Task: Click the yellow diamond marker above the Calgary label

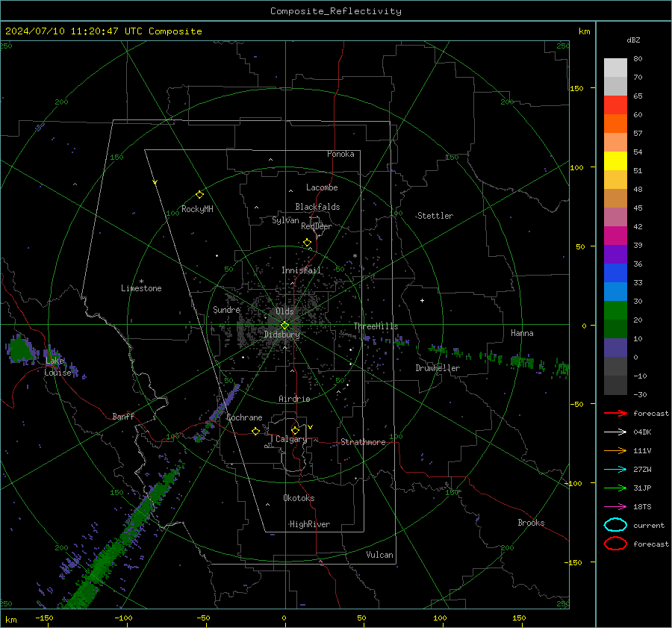Action: (x=295, y=430)
